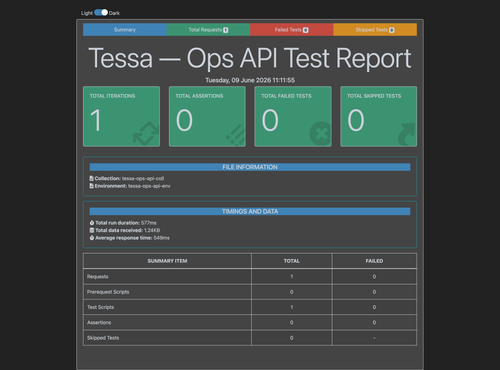The image size is (500, 370).
Task: Click the report title 'Tessa — Ops API Test Report'
Action: (x=250, y=58)
